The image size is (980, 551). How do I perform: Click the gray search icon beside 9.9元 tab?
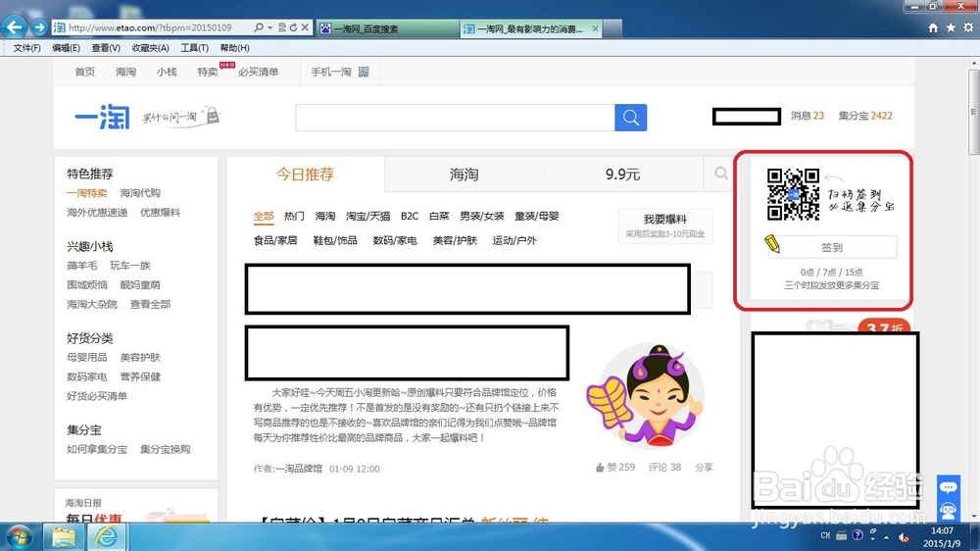720,174
